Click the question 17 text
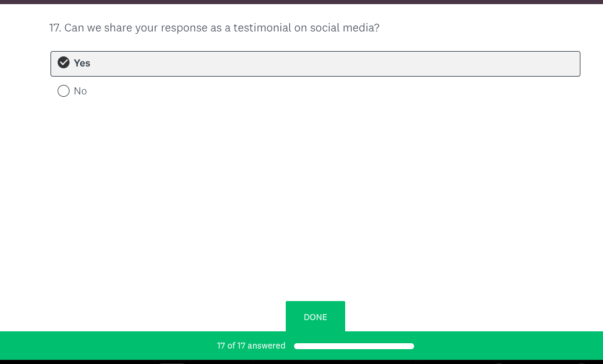The image size is (603, 364). pyautogui.click(x=214, y=28)
